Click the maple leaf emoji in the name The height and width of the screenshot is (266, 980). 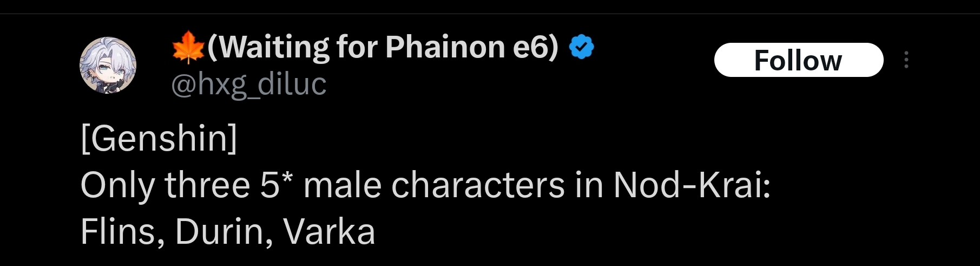188,47
